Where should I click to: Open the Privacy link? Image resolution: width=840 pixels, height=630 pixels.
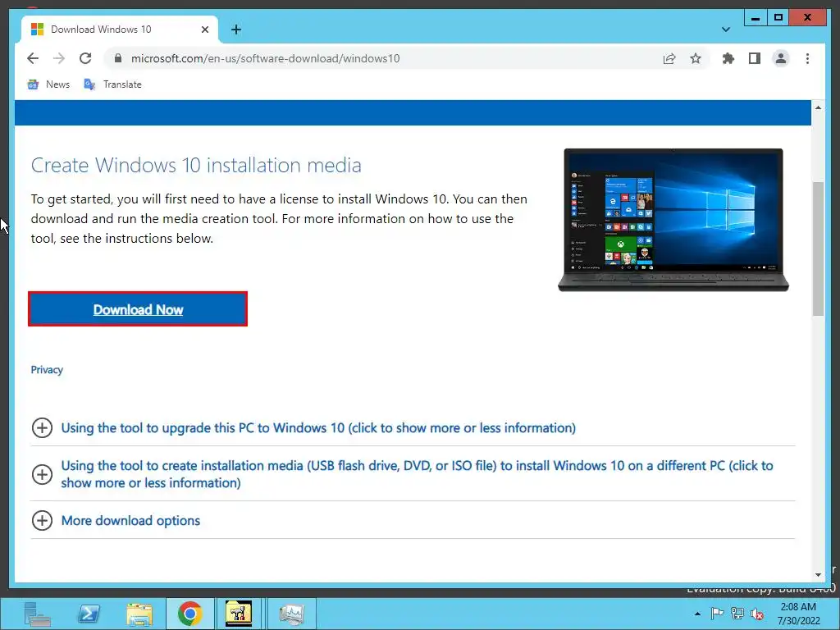click(47, 370)
